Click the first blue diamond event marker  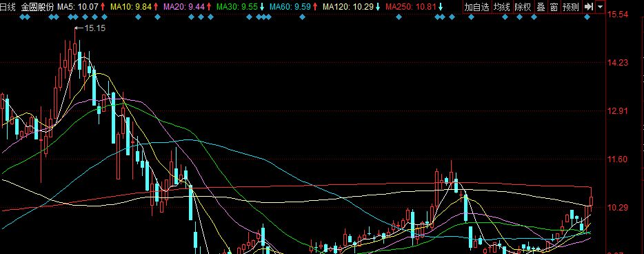coord(22,17)
